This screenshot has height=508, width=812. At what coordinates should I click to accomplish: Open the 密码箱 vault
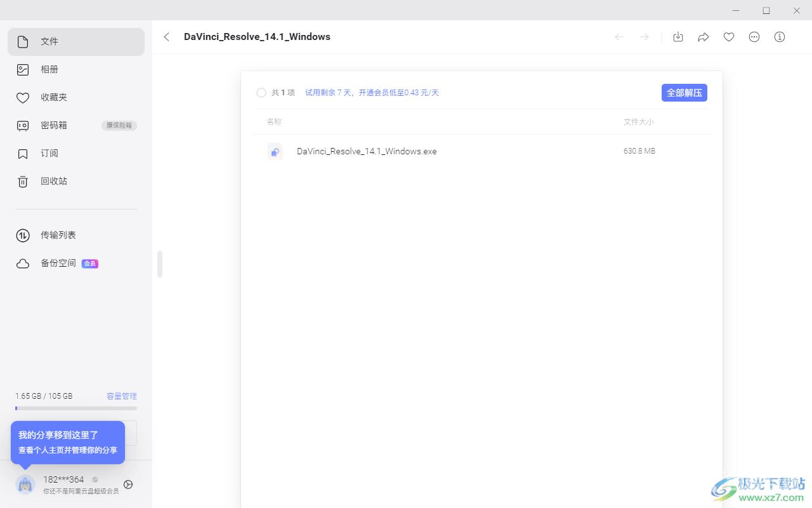tap(76, 126)
